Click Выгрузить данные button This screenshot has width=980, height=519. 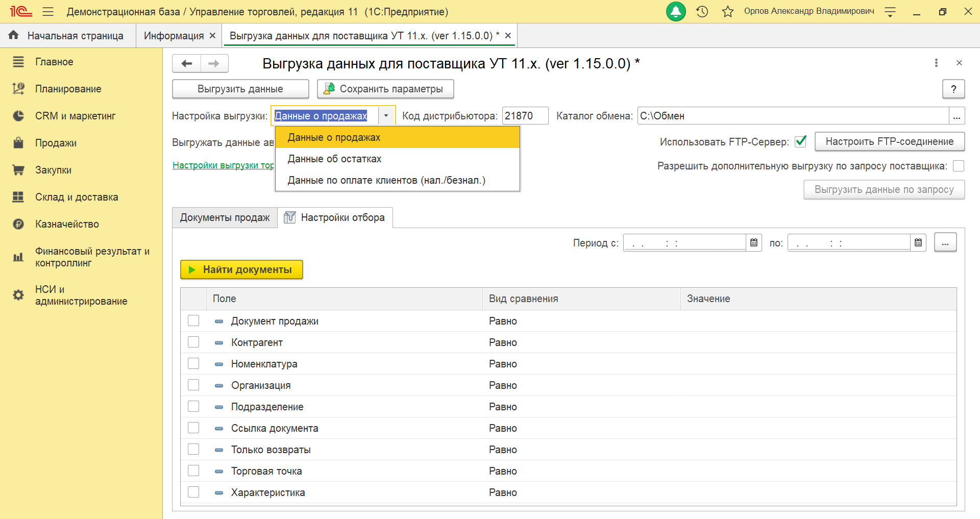(x=240, y=89)
